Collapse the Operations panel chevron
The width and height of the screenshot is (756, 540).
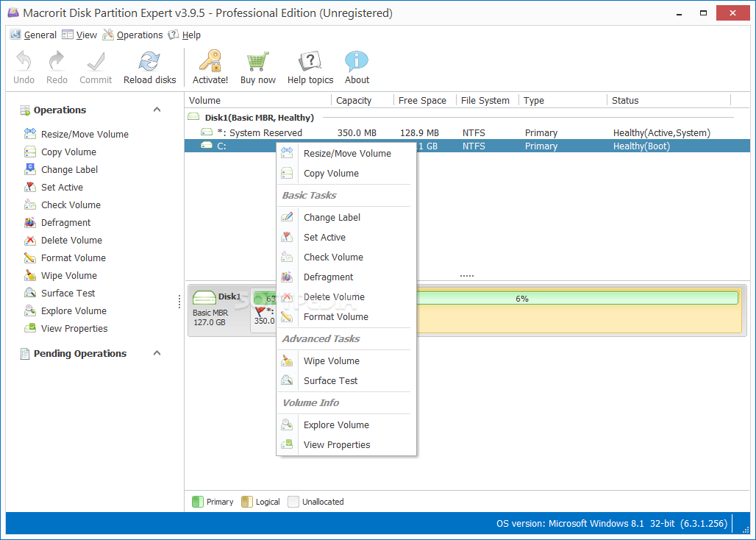pos(157,110)
